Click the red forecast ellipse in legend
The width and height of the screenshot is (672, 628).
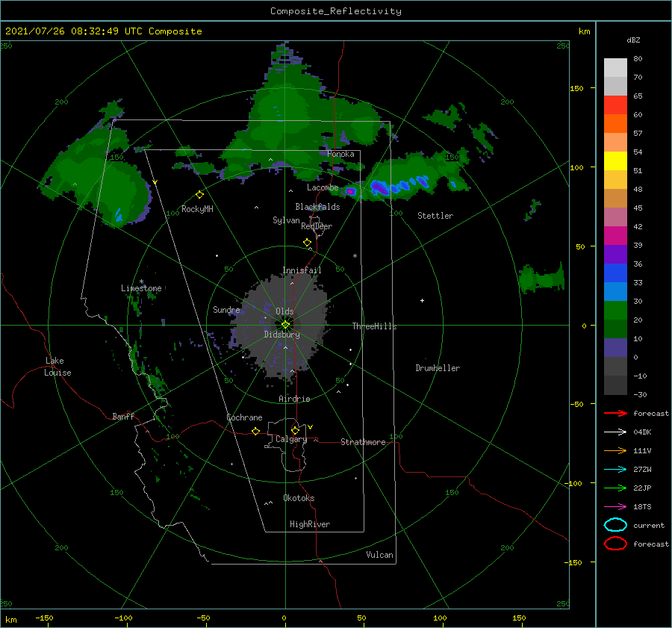(615, 544)
